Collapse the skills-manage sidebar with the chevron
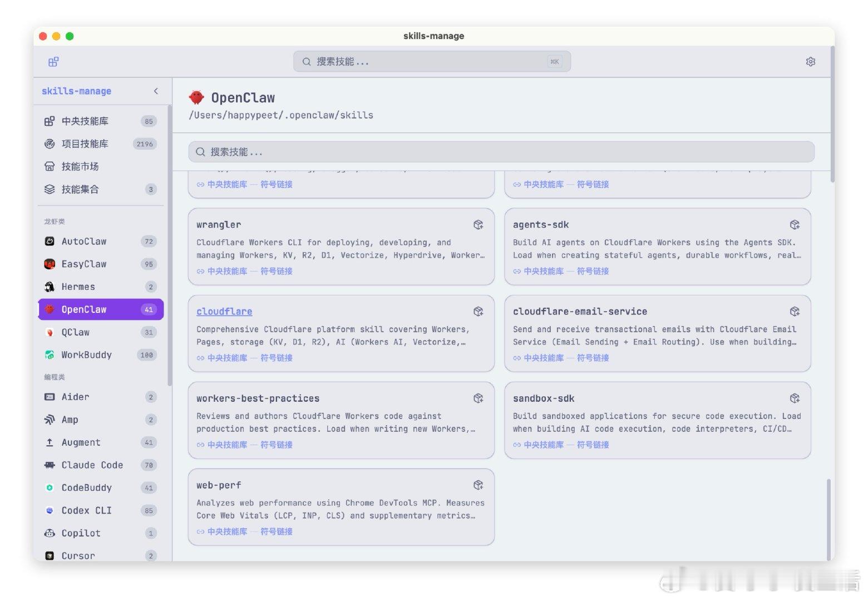The width and height of the screenshot is (868, 601). tap(156, 91)
